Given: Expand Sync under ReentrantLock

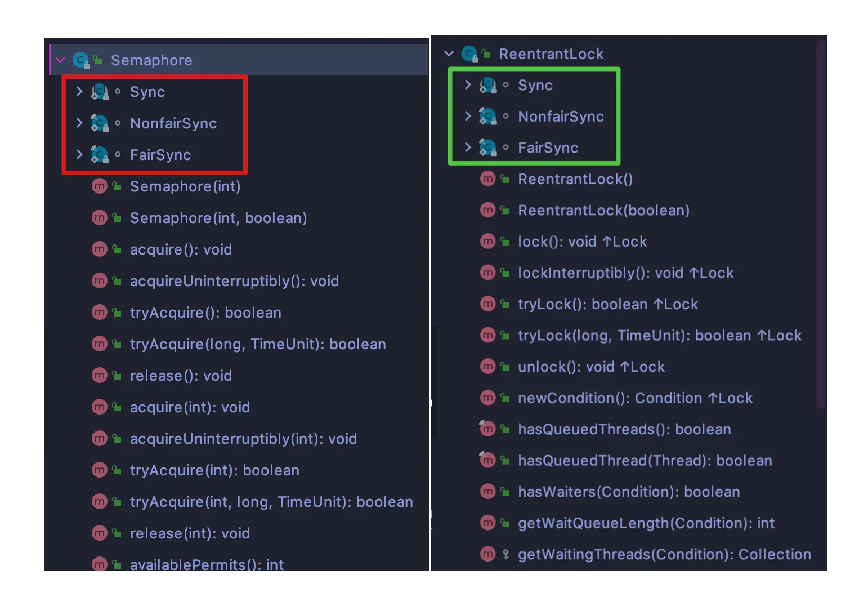Looking at the screenshot, I should [467, 84].
